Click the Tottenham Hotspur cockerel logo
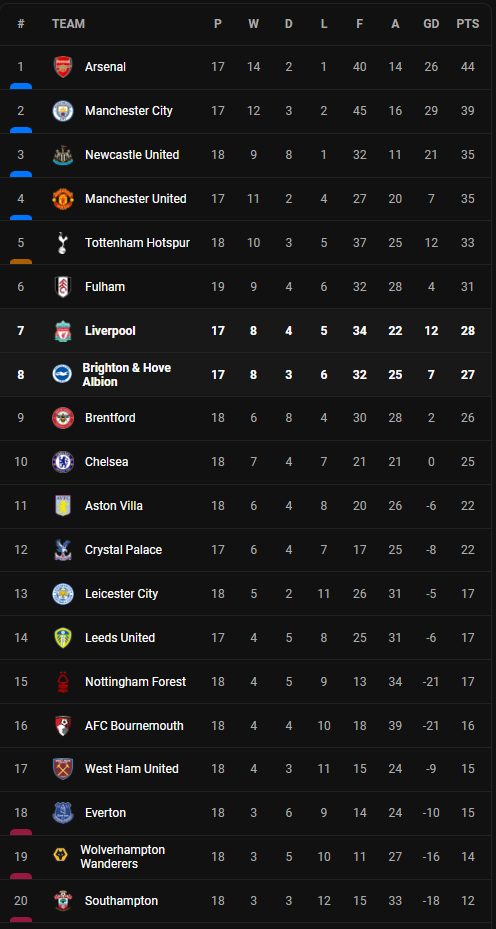The image size is (496, 929). coord(62,243)
